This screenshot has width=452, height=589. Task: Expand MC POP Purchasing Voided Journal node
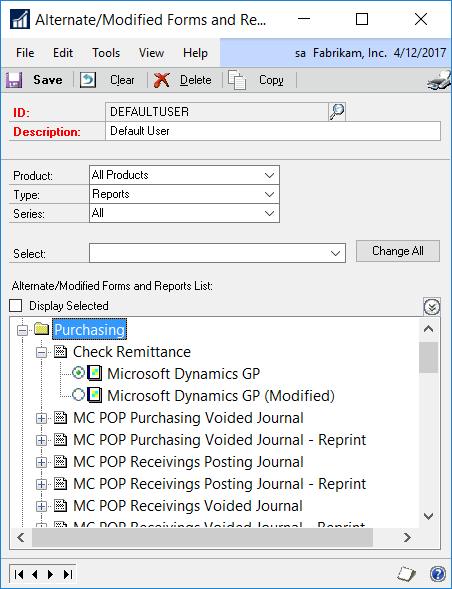(41, 418)
